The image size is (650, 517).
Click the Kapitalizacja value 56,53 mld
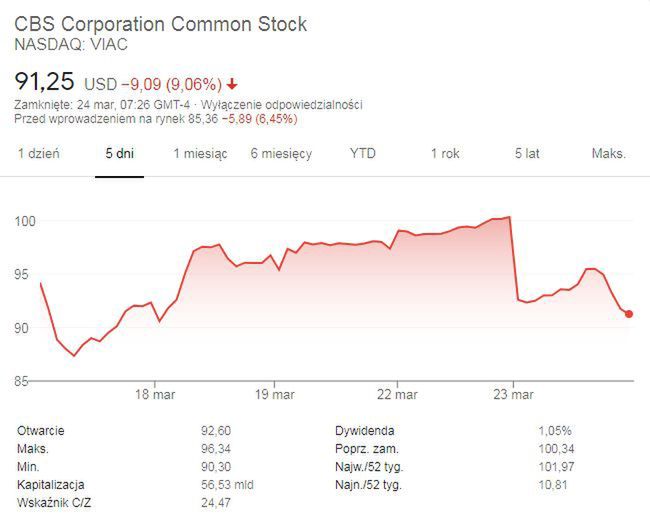tap(225, 484)
